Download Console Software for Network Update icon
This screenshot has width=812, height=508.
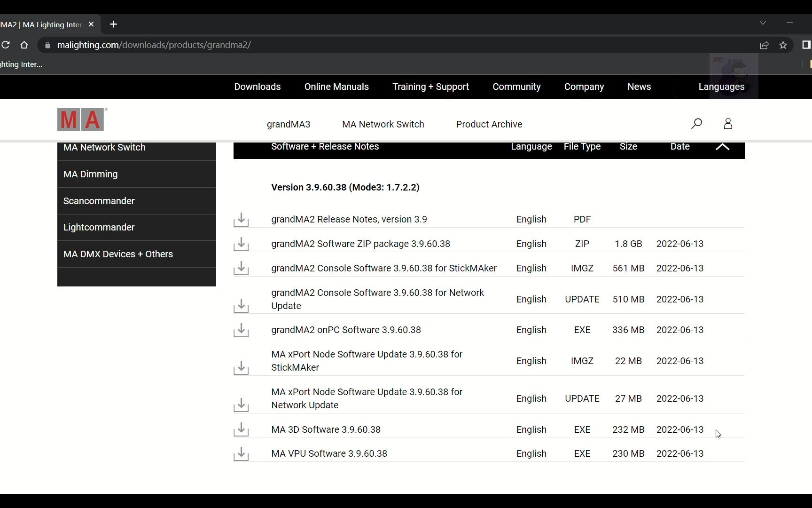pos(241,305)
